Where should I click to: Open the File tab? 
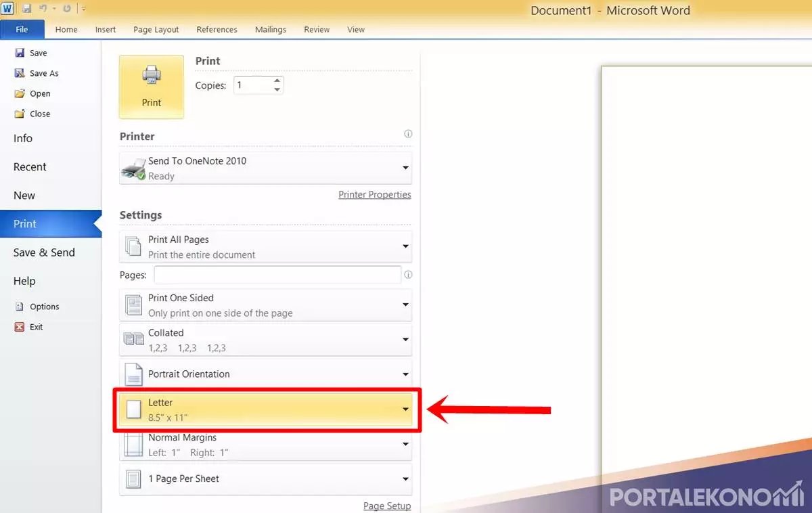tap(22, 29)
